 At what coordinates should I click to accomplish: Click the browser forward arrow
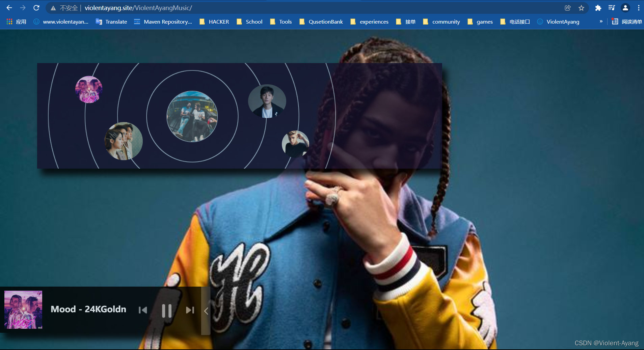coord(23,8)
